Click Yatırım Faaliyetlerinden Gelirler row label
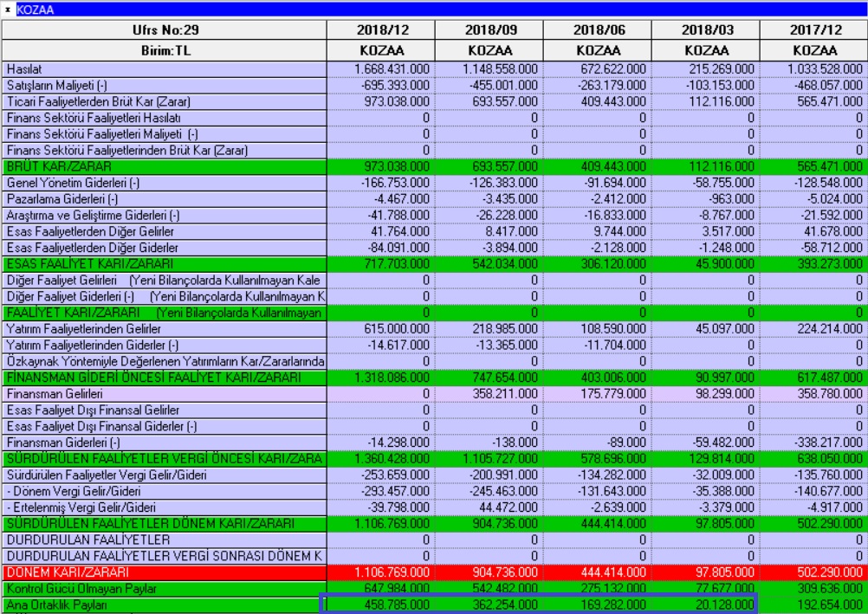Viewport: 868px width, 614px height. 165,329
